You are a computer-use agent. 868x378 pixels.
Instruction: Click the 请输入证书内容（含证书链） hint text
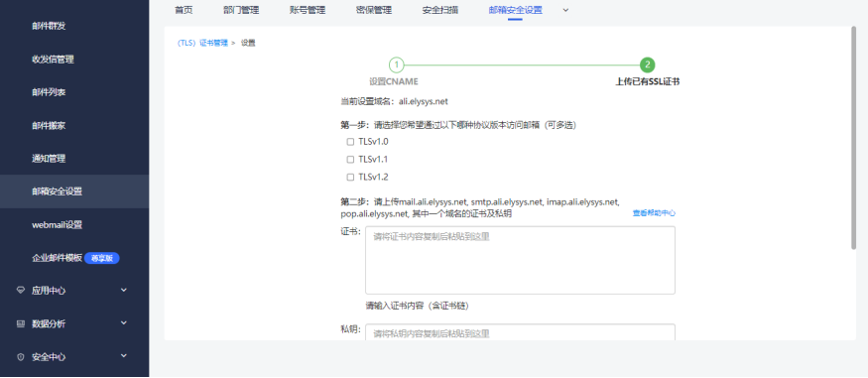418,306
